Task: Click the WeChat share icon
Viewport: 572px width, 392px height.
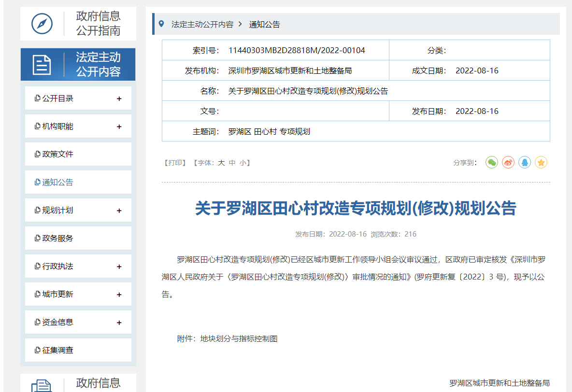Action: pos(492,163)
